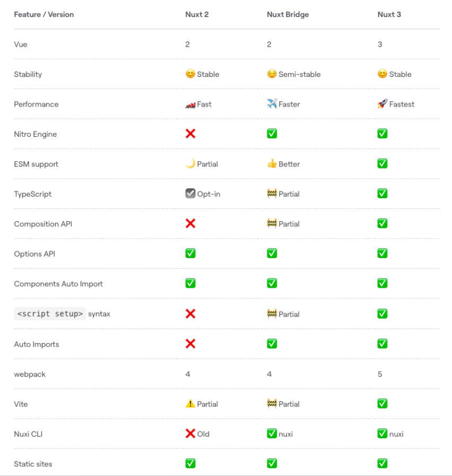Image resolution: width=452 pixels, height=476 pixels.
Task: Click the smiley beside Semi-stable
Action: 272,74
